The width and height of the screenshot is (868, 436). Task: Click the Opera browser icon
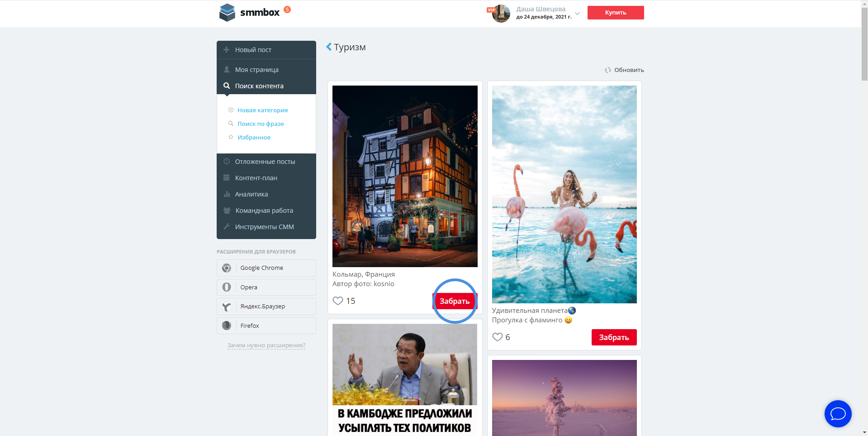(227, 287)
